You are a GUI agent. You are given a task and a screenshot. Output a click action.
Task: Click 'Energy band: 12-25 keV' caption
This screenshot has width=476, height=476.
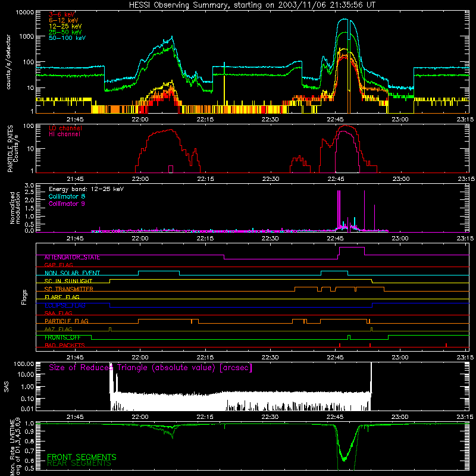click(86, 189)
